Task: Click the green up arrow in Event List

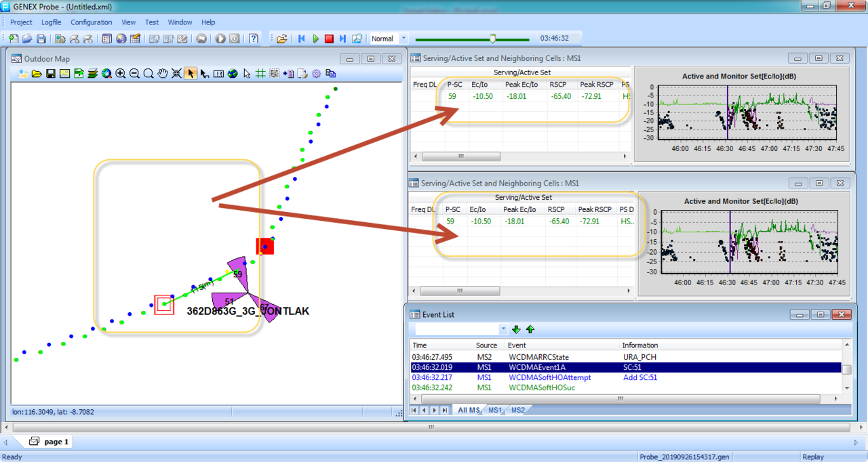Action: coord(530,329)
